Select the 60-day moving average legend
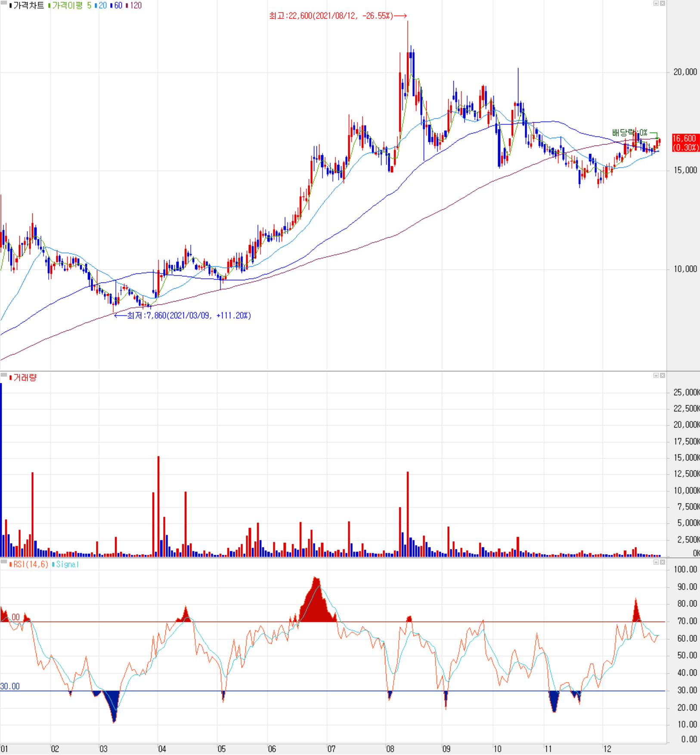Image resolution: width=700 pixels, height=755 pixels. pyautogui.click(x=118, y=6)
